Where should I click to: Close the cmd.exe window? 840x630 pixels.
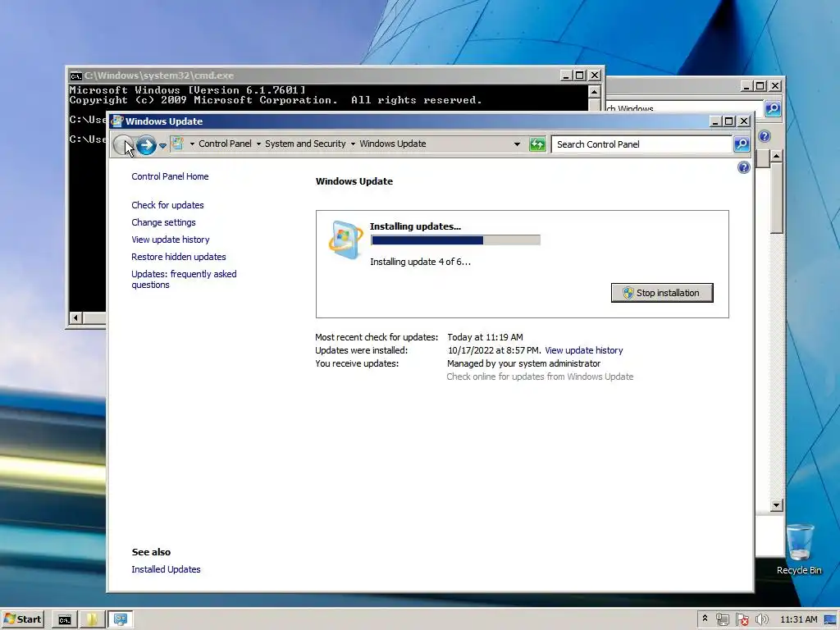(594, 75)
